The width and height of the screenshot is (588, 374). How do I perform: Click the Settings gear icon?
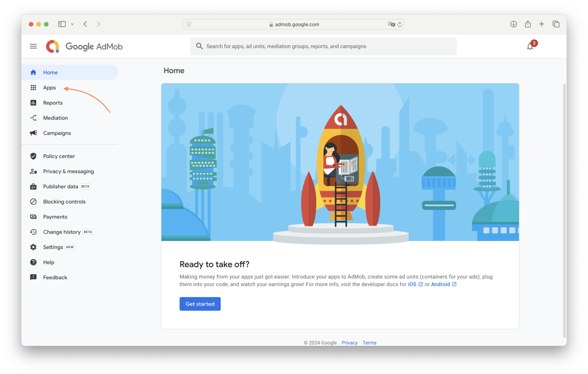pos(33,247)
